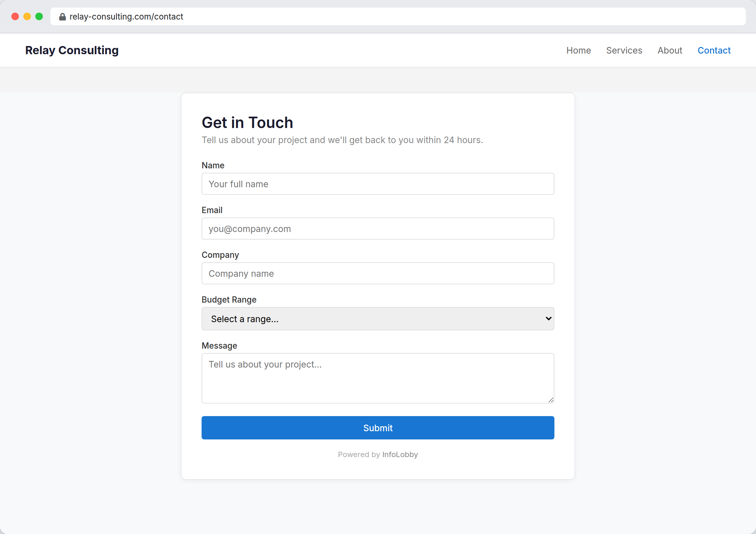
Task: Click inside the project message textarea
Action: (x=378, y=378)
